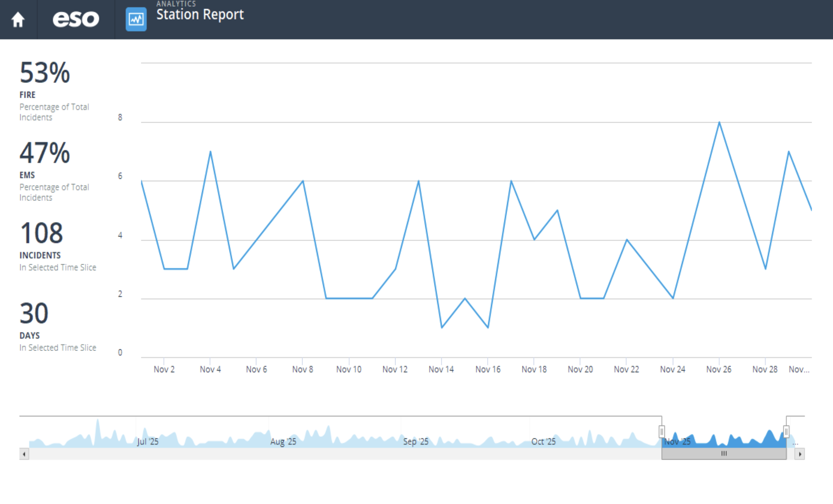Click the Nov 26 peak data point
The height and width of the screenshot is (504, 833).
click(x=719, y=122)
